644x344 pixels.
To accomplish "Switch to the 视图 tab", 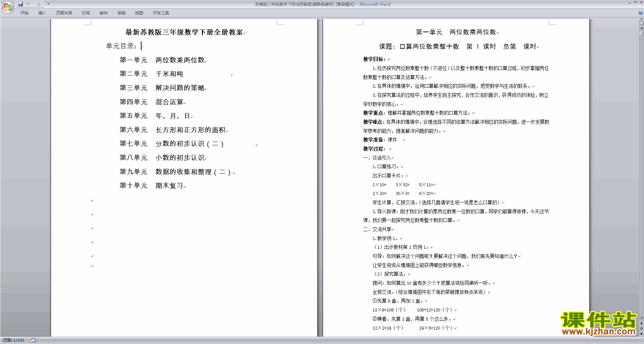I will [139, 13].
